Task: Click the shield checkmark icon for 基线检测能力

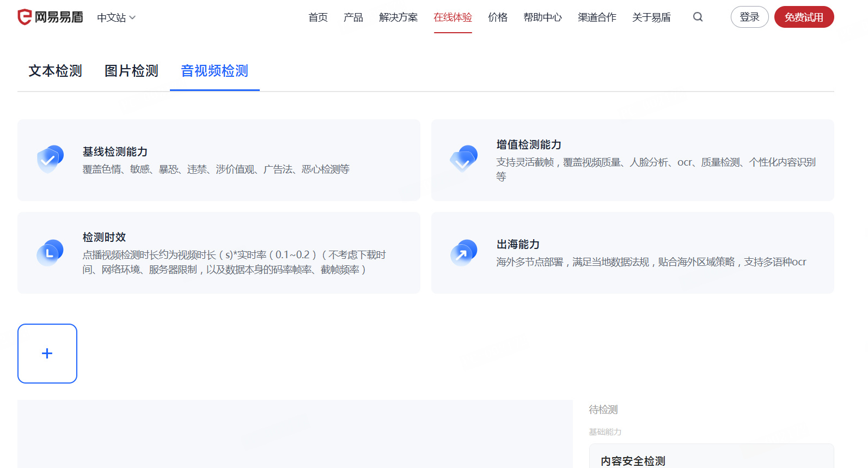Action: 50,160
